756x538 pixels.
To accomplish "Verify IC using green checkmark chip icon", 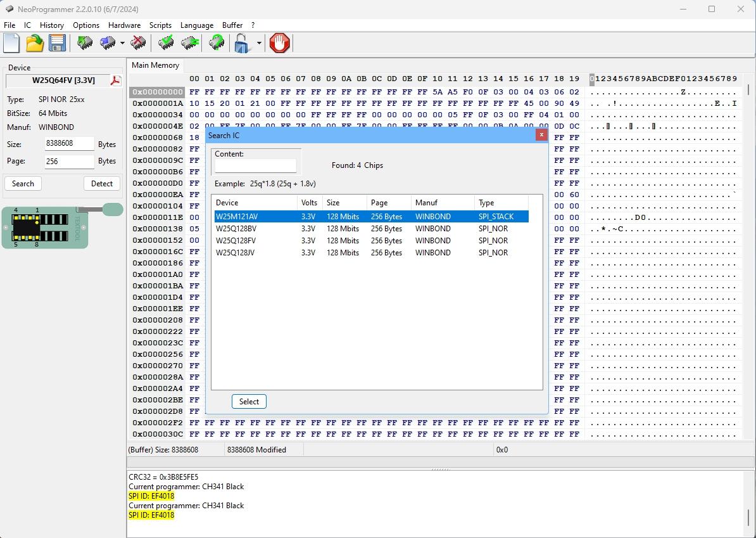I will pyautogui.click(x=166, y=43).
